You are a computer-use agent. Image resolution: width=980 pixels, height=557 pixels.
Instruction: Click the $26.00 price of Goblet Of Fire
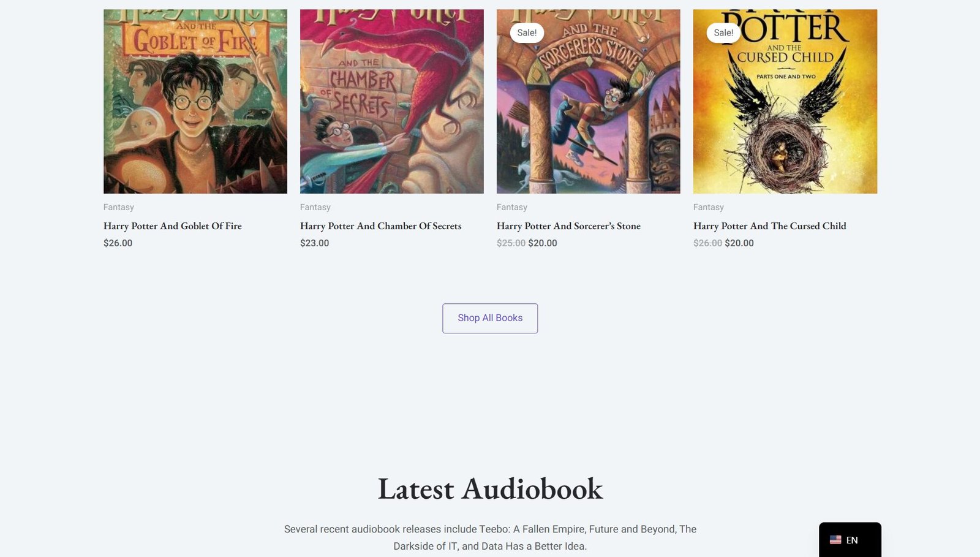(118, 243)
